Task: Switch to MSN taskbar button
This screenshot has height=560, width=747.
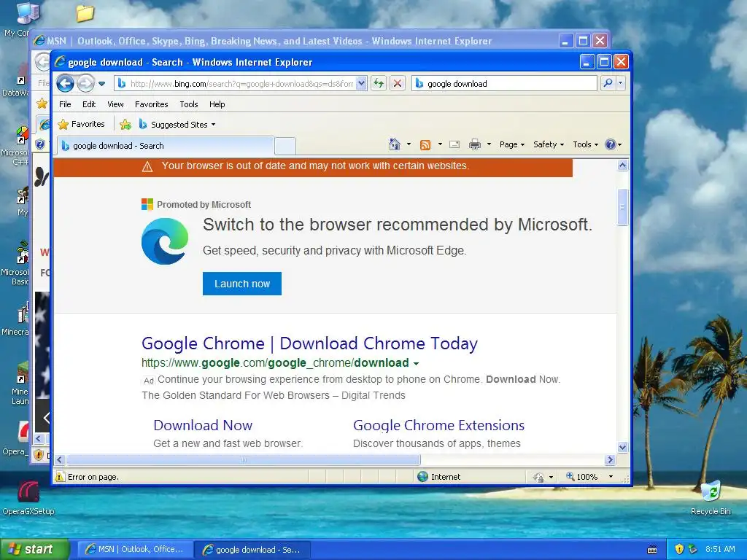Action: tap(134, 550)
